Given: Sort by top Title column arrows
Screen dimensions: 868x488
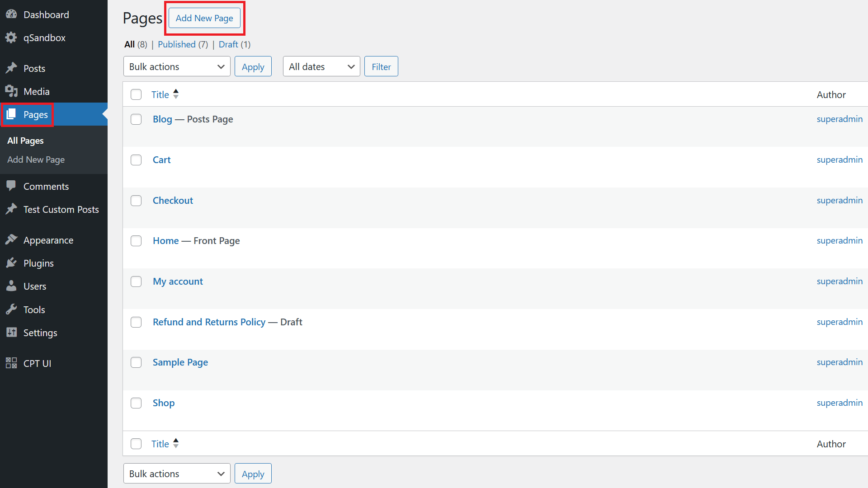Looking at the screenshot, I should point(176,94).
